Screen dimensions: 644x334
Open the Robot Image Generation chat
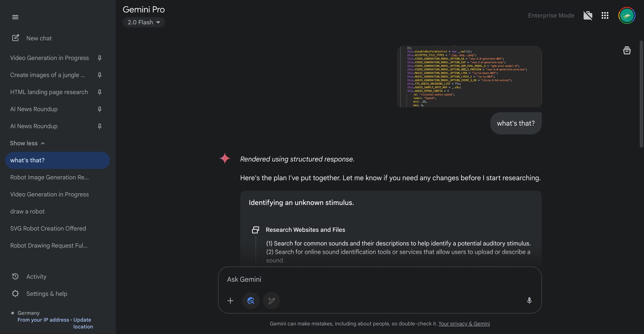coord(49,177)
